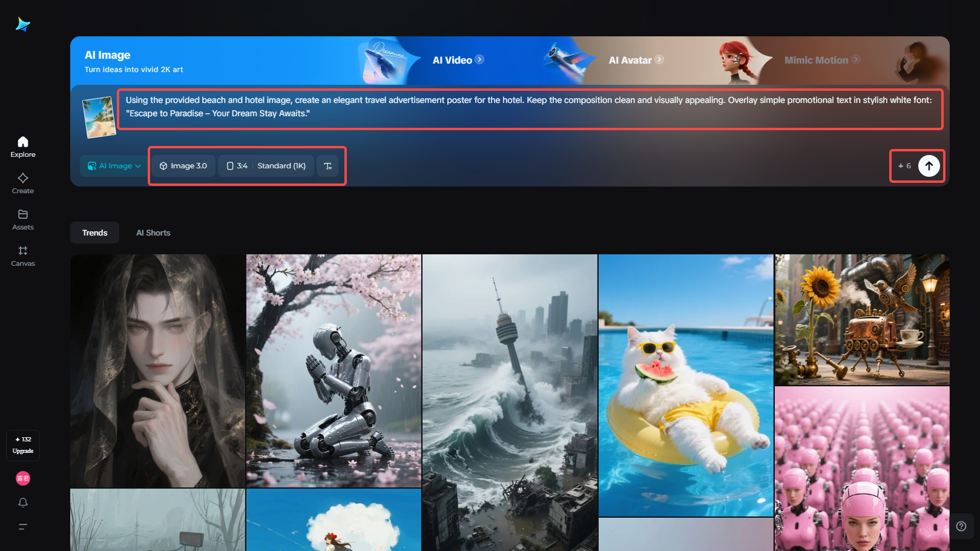Screen dimensions: 980x551
Task: Switch to the AI Avatar tab
Action: [x=636, y=60]
